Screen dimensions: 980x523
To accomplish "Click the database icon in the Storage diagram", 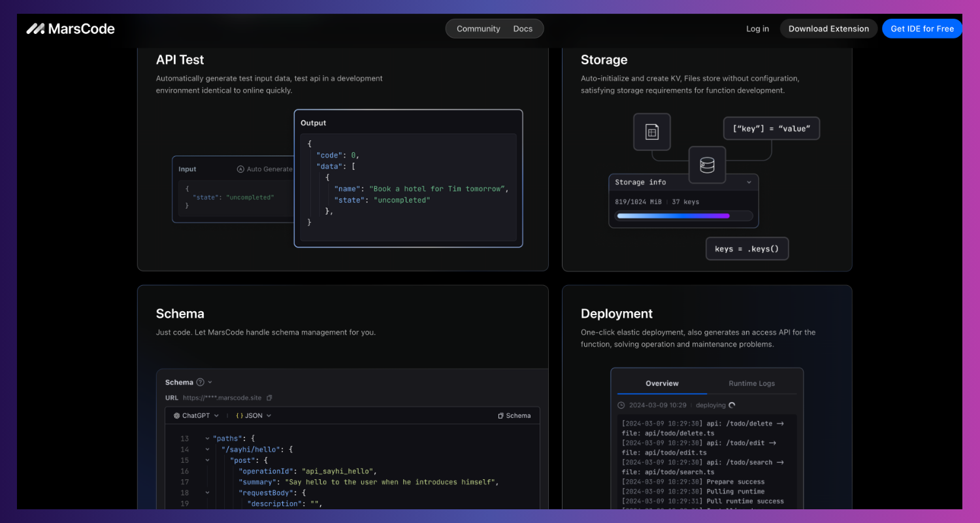I will pyautogui.click(x=708, y=165).
